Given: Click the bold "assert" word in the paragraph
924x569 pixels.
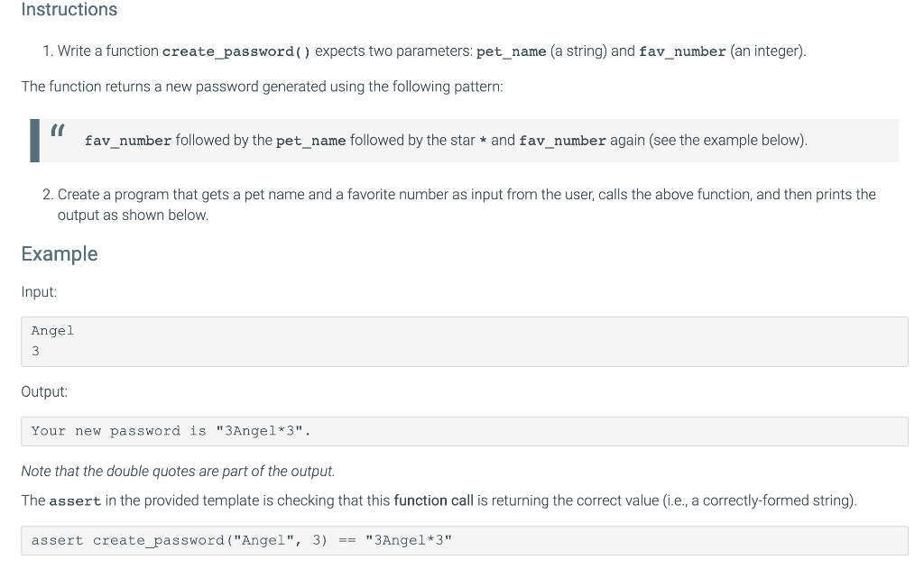Looking at the screenshot, I should pos(75,501).
